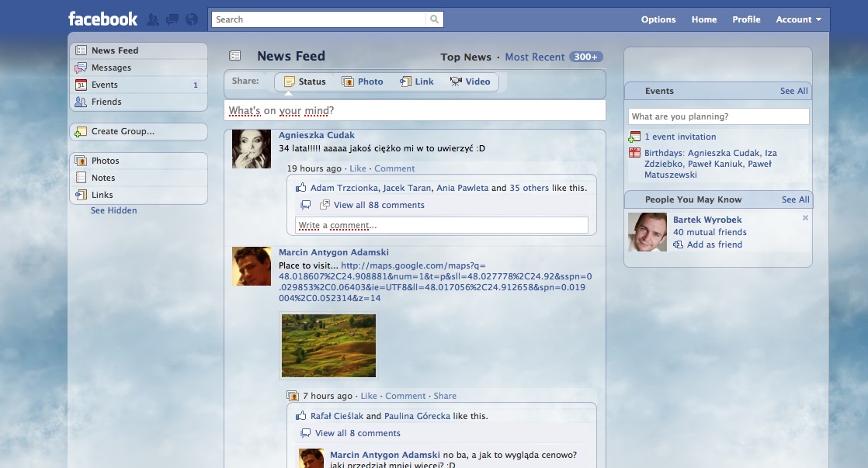Click the 300+ new stories badge
This screenshot has height=468, width=868.
pos(585,57)
